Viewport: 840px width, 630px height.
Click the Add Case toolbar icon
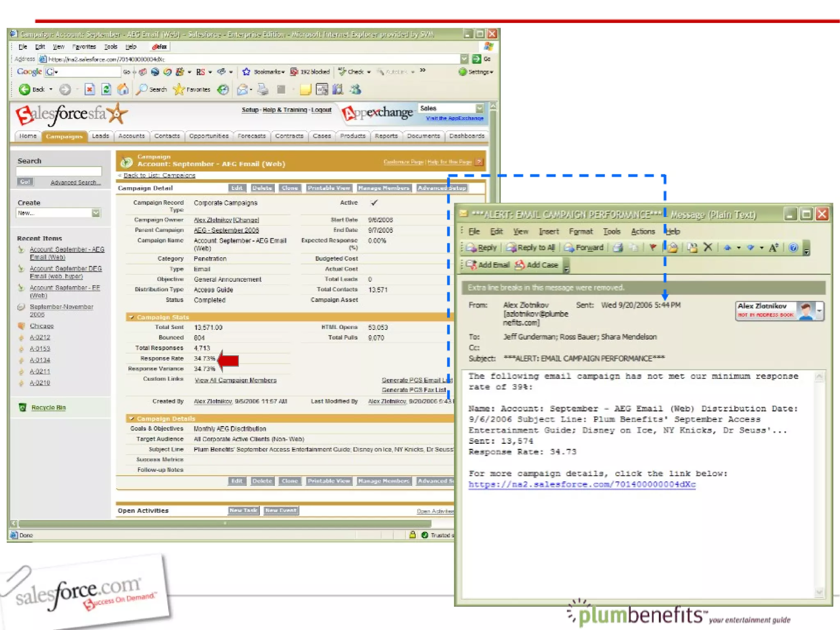click(x=520, y=265)
